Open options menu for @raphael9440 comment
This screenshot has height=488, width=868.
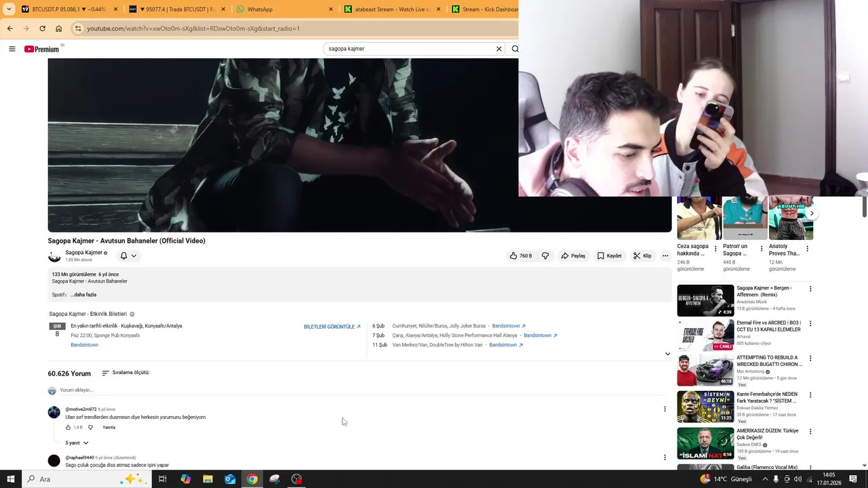(665, 457)
